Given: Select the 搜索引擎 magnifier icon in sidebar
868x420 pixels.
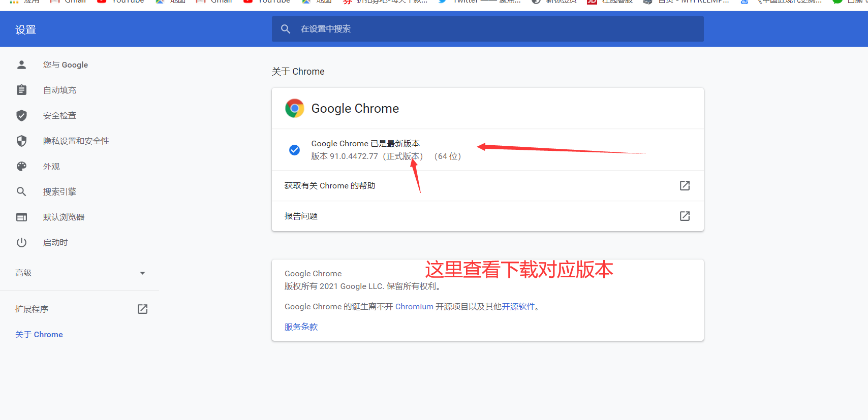Looking at the screenshot, I should pos(21,191).
